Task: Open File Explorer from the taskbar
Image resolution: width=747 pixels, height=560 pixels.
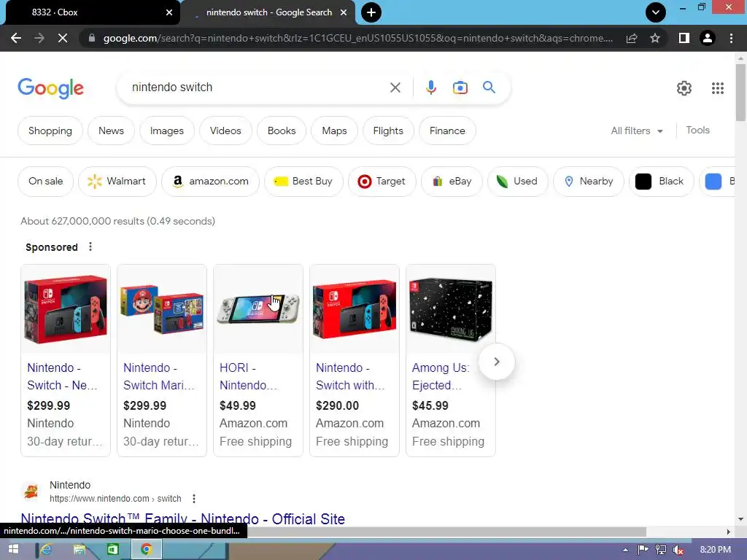Action: click(80, 550)
